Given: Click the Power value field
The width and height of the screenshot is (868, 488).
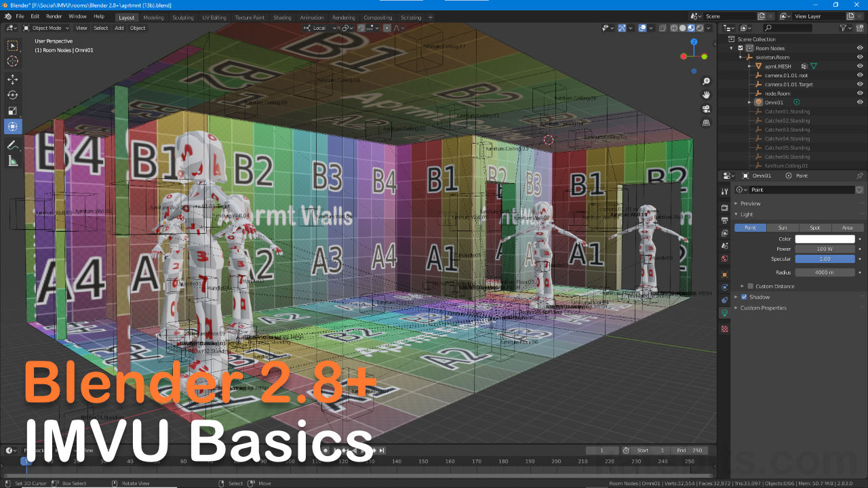Looking at the screenshot, I should pos(825,249).
